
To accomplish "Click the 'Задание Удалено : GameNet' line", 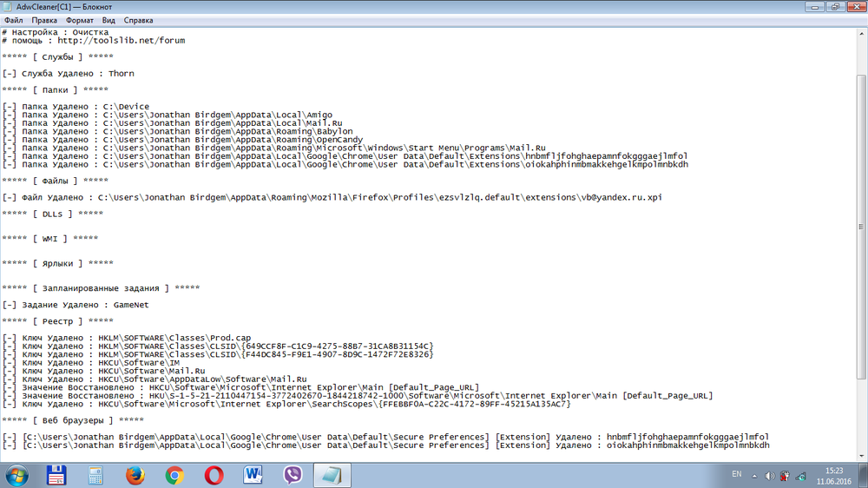I will coord(76,305).
